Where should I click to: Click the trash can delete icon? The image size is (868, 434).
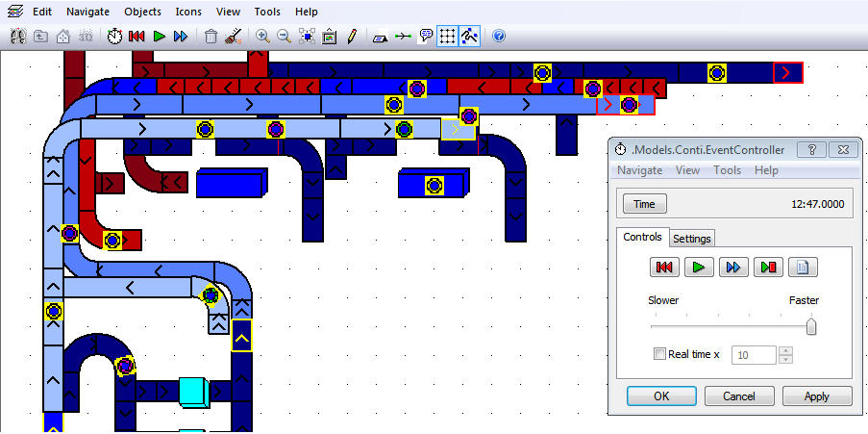(211, 37)
